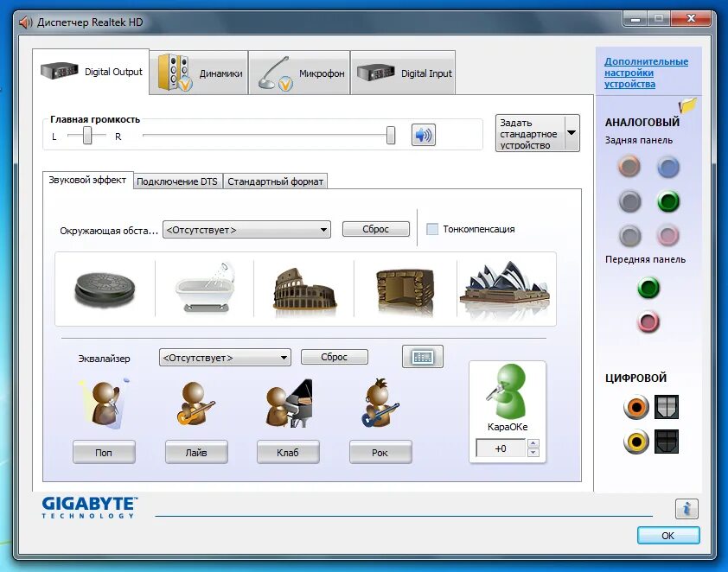This screenshot has height=572, width=728.
Task: Click green rear panel jack
Action: pyautogui.click(x=668, y=201)
